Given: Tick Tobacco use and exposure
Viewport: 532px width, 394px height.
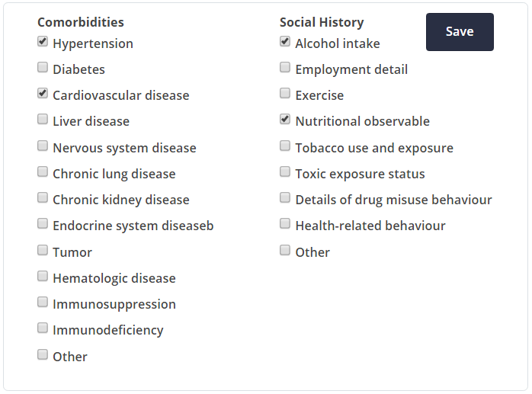Looking at the screenshot, I should [285, 146].
